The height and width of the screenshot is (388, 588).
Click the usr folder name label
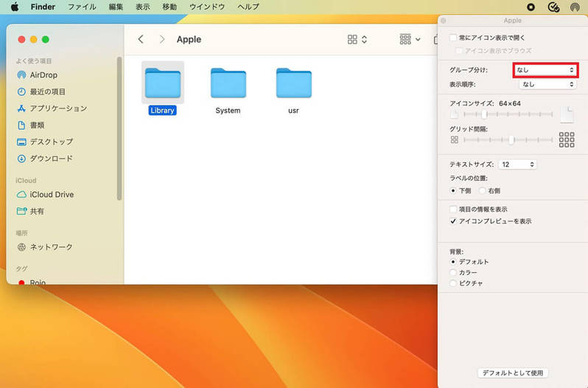(293, 111)
